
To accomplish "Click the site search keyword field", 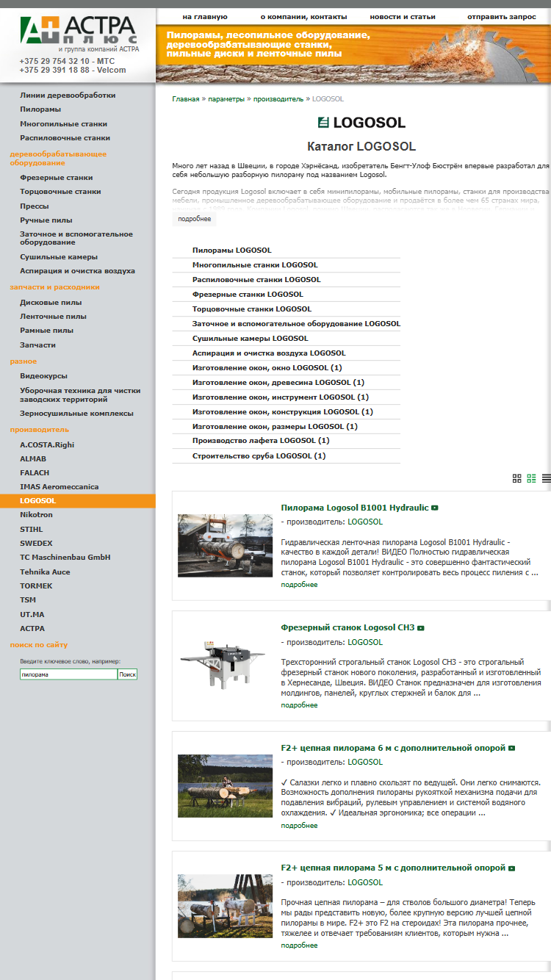I will coord(68,674).
